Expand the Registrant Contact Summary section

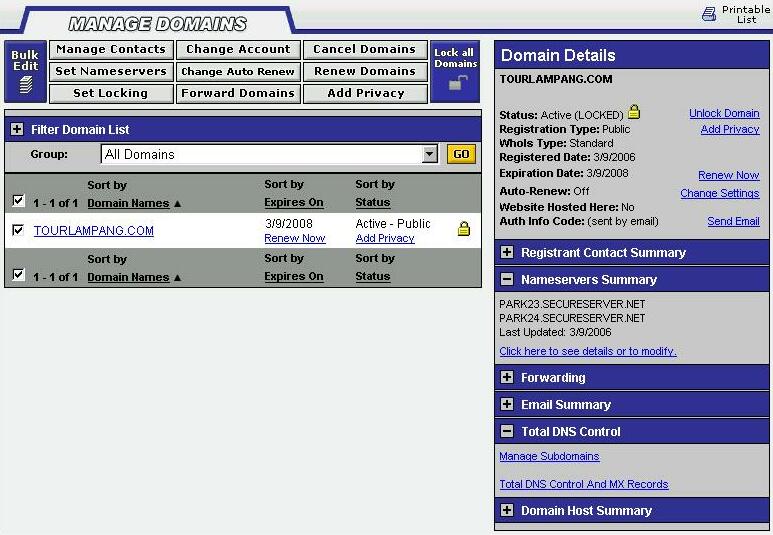507,252
